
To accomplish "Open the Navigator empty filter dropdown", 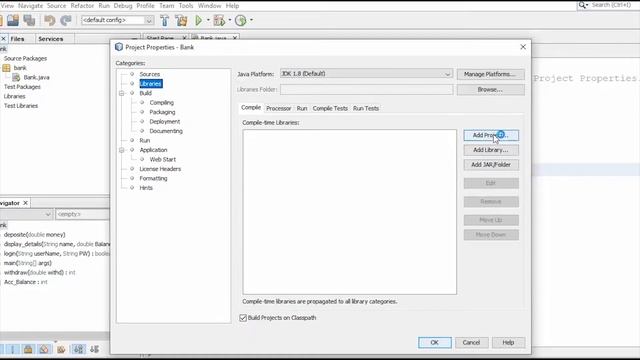I will point(82,214).
